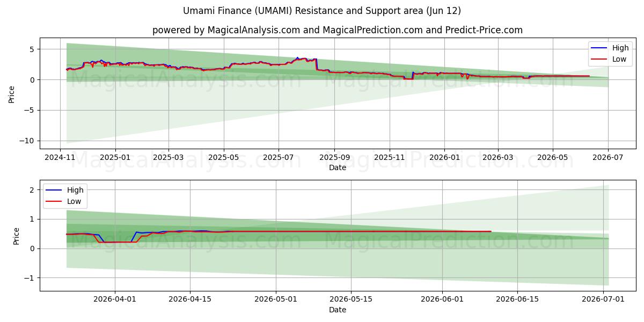Click the '2026-05' tick label on upper chart
The image size is (644, 322).
[x=553, y=158]
